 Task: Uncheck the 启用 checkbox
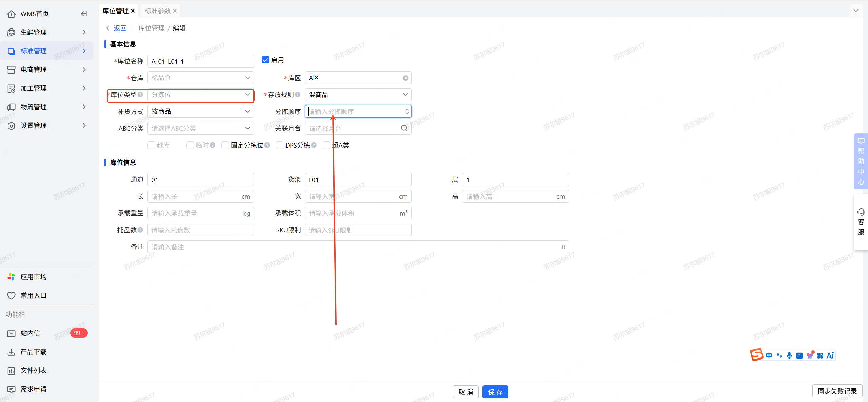pos(265,60)
